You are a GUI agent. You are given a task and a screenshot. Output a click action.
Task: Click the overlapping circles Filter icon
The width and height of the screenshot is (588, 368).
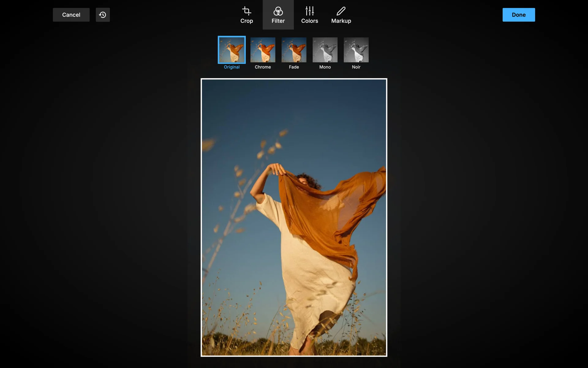click(x=278, y=11)
